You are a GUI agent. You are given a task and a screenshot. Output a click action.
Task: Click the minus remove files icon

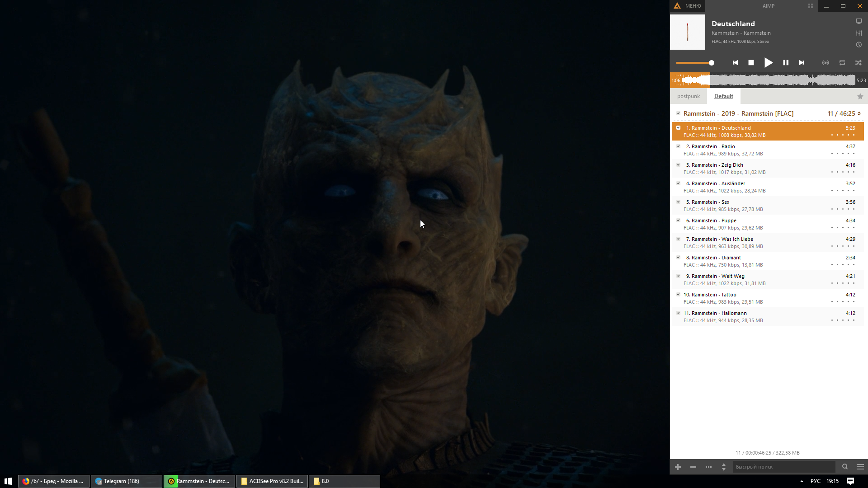pyautogui.click(x=693, y=467)
